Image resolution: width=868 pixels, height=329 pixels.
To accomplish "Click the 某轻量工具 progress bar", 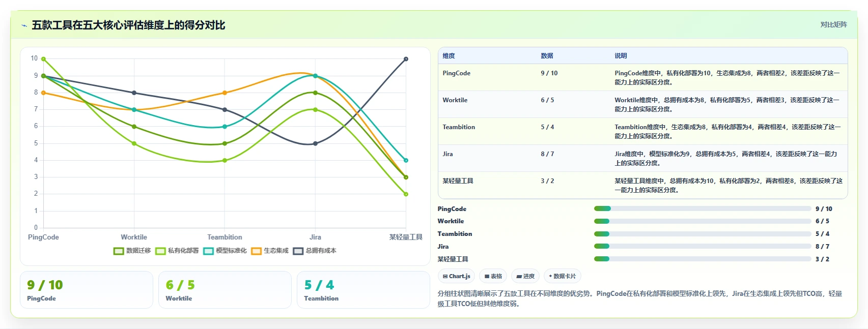I will [x=703, y=259].
